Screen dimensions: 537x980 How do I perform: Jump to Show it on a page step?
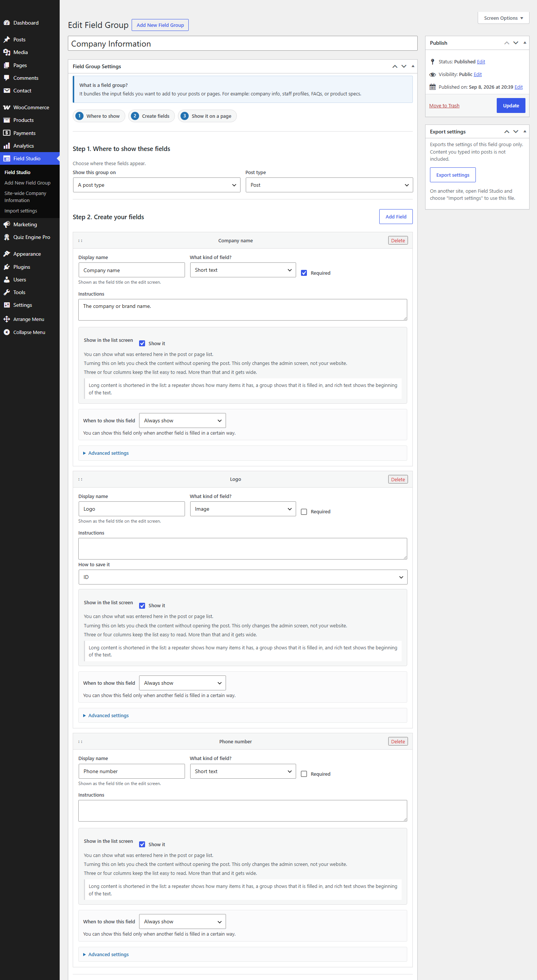click(x=207, y=116)
